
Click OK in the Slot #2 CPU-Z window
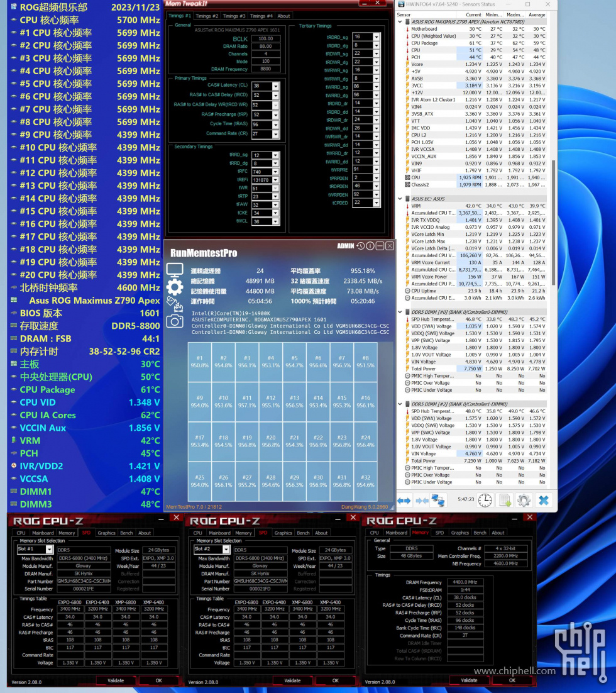[336, 680]
